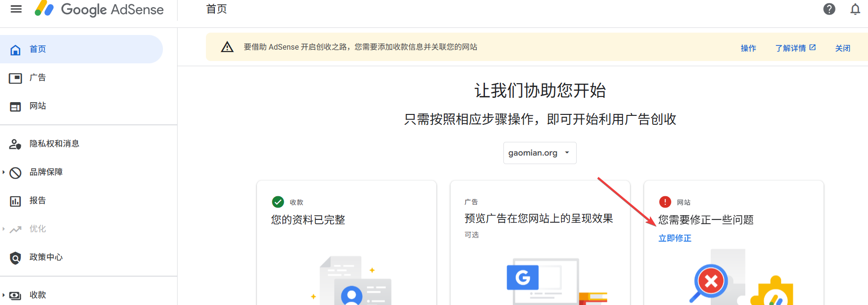Open the notifications bell
Image resolution: width=868 pixels, height=305 pixels.
tap(855, 9)
